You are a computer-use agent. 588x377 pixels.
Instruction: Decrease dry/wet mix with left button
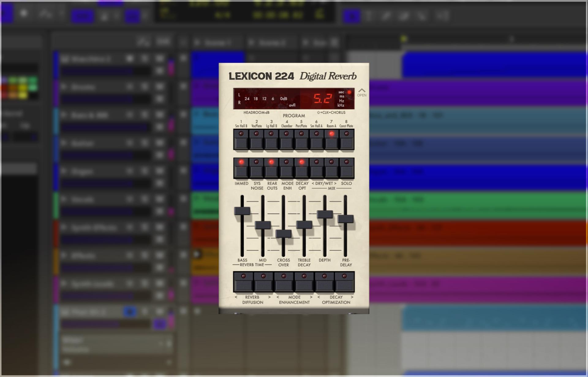[x=316, y=168]
